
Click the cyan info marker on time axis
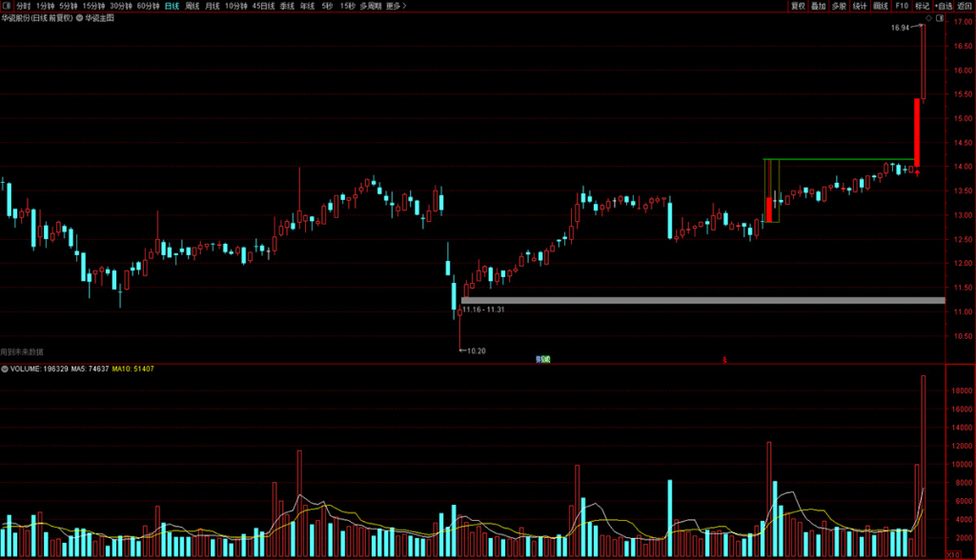543,359
